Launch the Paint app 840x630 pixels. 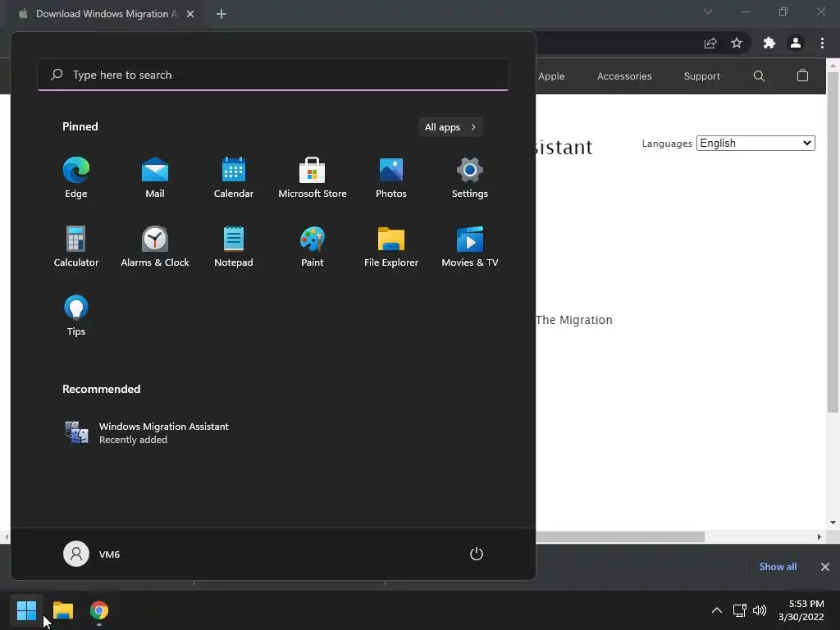point(313,246)
